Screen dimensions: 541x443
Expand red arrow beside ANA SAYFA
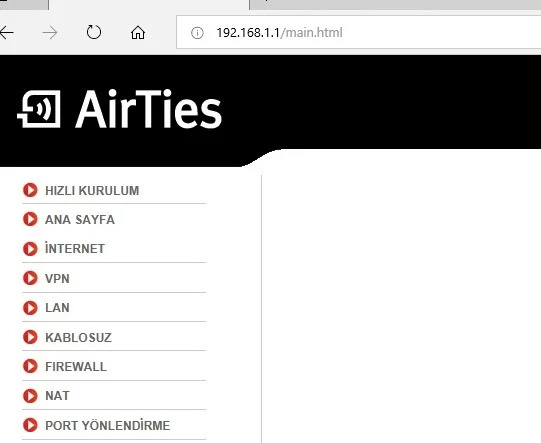coord(30,219)
